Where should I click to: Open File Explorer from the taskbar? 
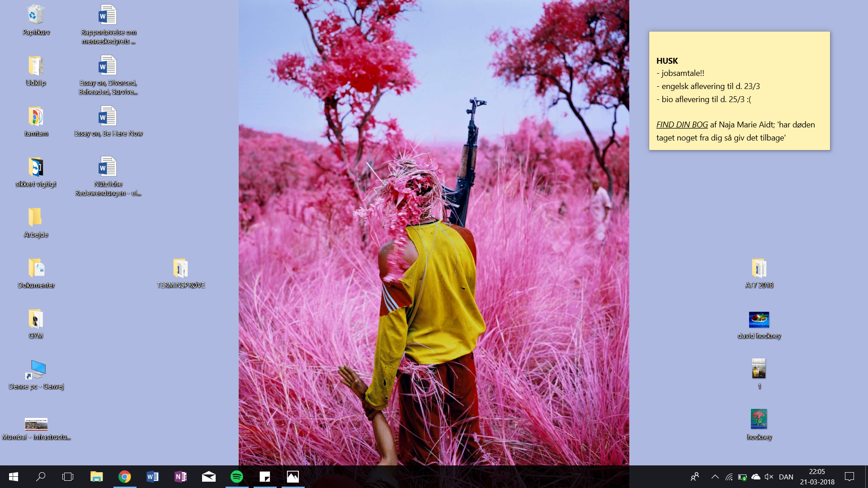(x=96, y=477)
